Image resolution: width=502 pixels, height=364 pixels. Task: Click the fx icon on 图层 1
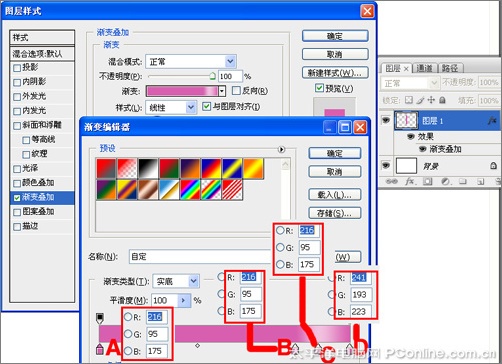click(x=492, y=121)
